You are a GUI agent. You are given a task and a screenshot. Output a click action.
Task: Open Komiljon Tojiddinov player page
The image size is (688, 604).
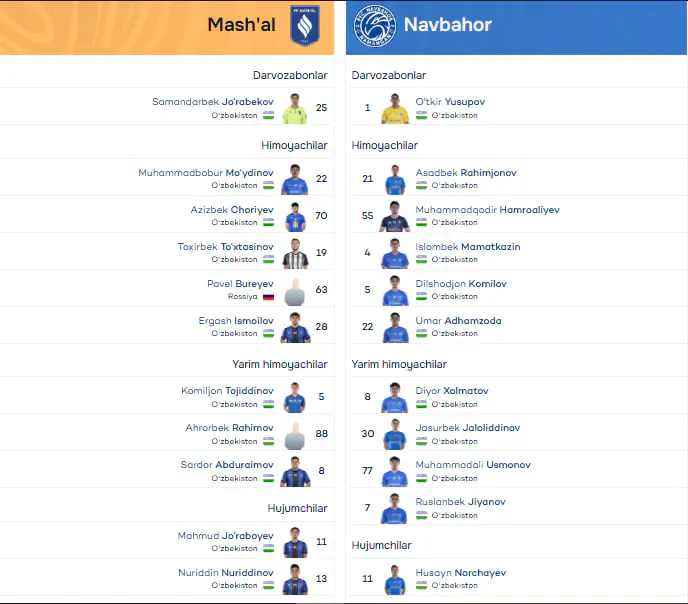227,391
